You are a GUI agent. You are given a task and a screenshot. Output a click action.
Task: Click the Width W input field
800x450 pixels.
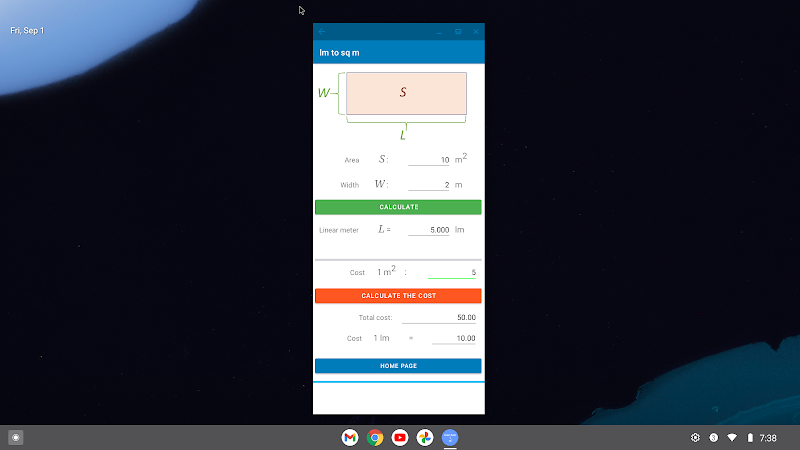click(429, 185)
